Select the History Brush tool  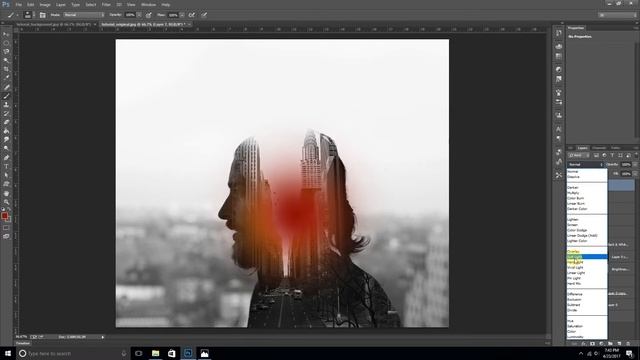(x=6, y=113)
